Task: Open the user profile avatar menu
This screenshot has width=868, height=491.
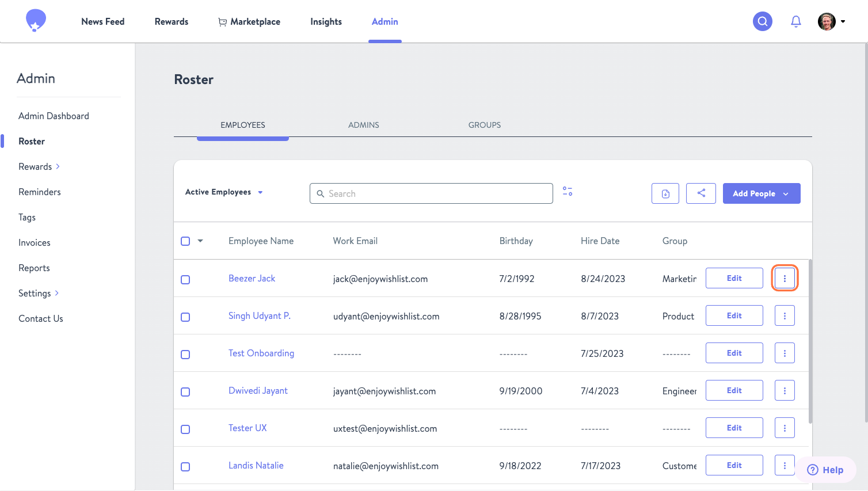Action: pyautogui.click(x=827, y=21)
